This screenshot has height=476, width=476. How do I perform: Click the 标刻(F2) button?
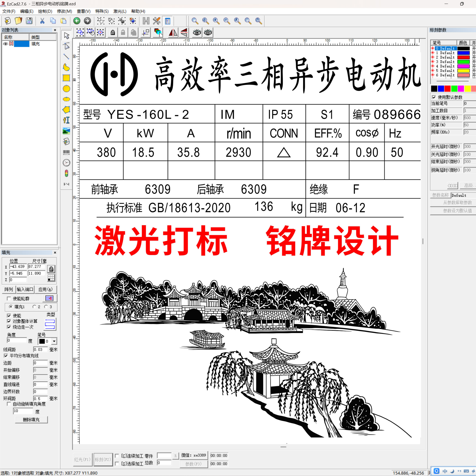[x=103, y=459]
